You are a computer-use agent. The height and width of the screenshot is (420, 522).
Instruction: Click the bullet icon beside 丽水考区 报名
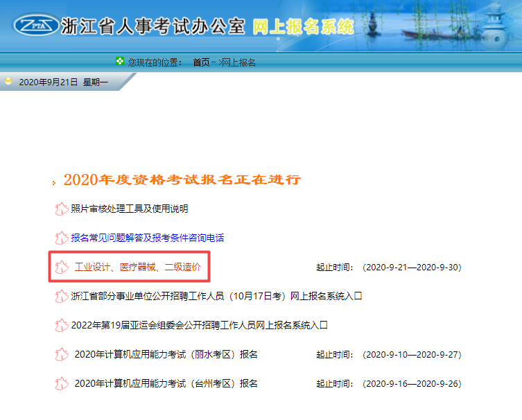pos(62,354)
